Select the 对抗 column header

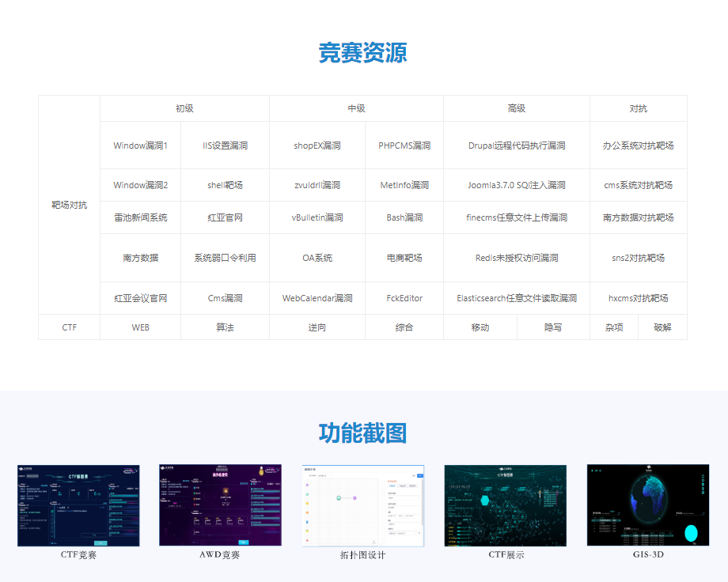pos(638,108)
